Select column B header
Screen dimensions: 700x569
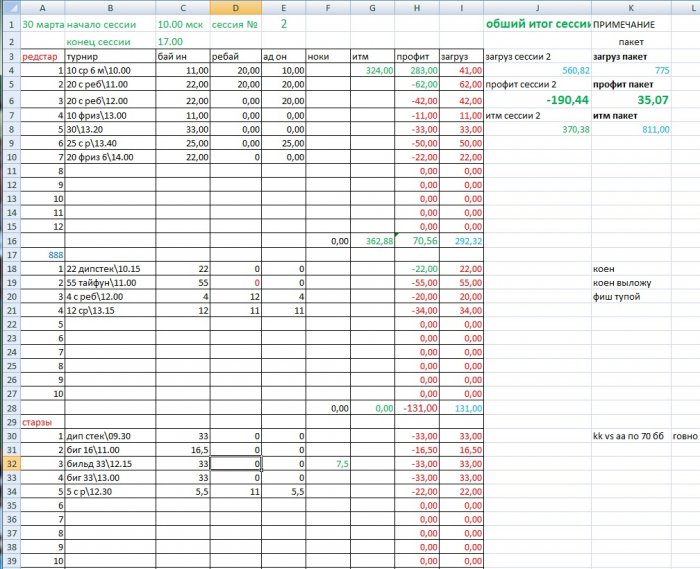coord(110,8)
